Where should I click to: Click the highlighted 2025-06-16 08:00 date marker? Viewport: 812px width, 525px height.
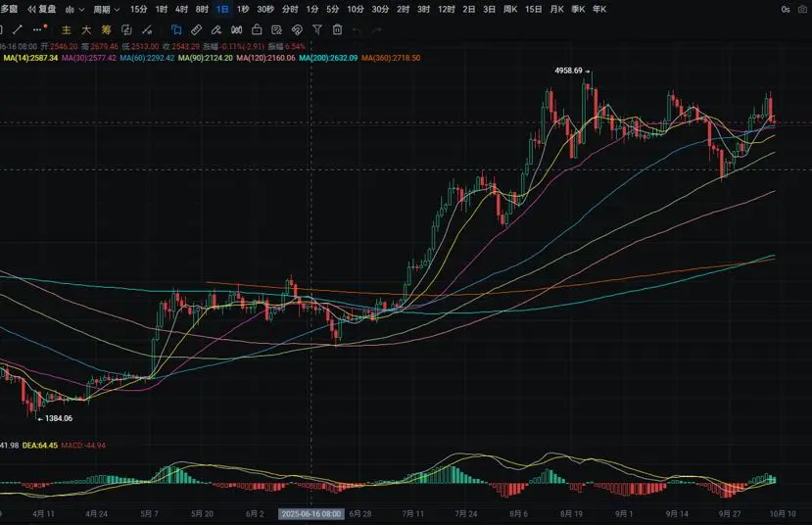(x=311, y=513)
